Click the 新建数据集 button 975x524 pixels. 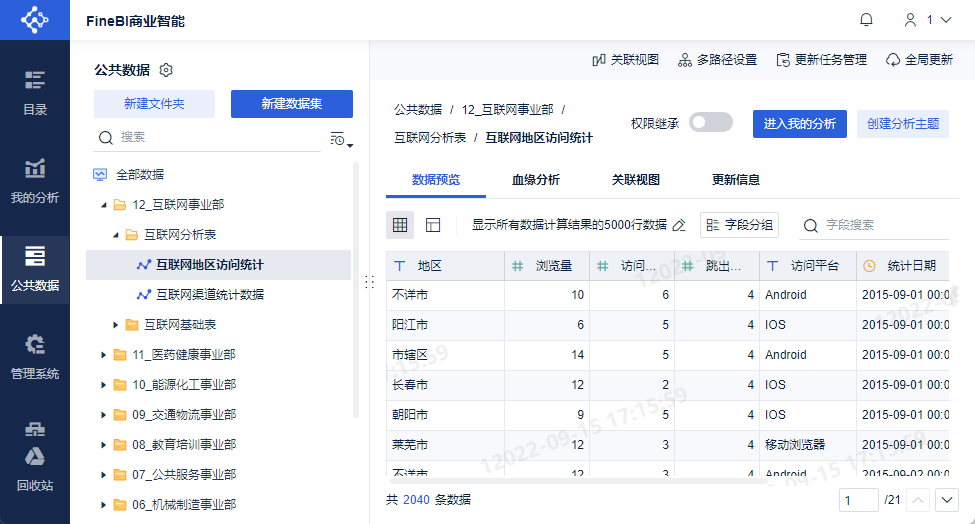pyautogui.click(x=292, y=104)
